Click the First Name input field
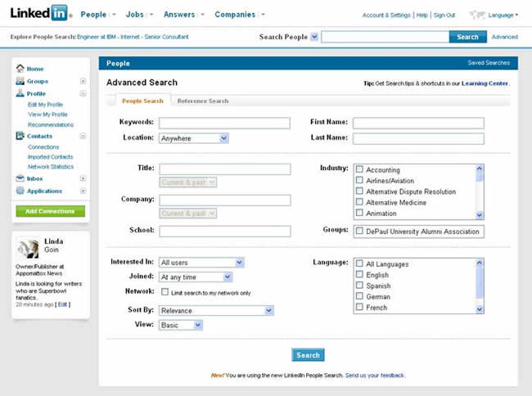This screenshot has width=532, height=396. pos(418,123)
